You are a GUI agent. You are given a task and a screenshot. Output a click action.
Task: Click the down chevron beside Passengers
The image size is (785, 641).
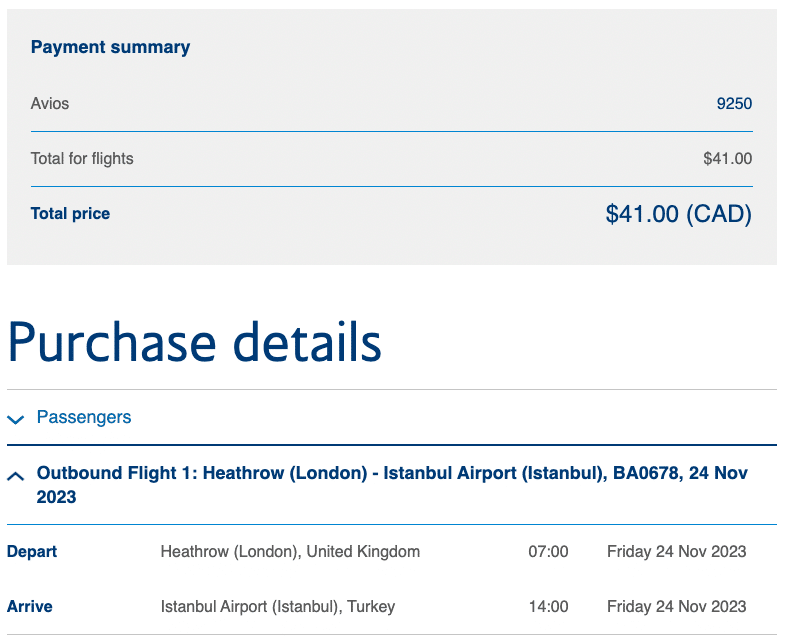click(x=15, y=419)
